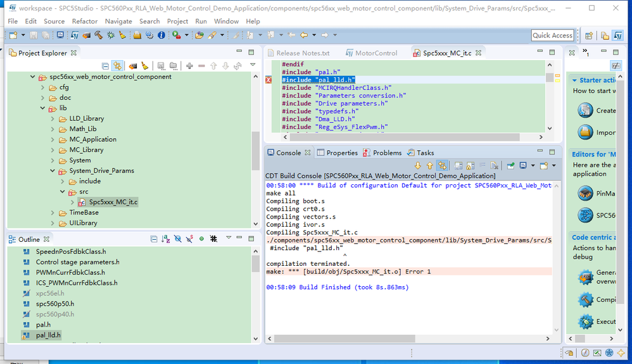Image resolution: width=632 pixels, height=364 pixels.
Task: Click the Compi link in the Code centric section
Action: 606,299
